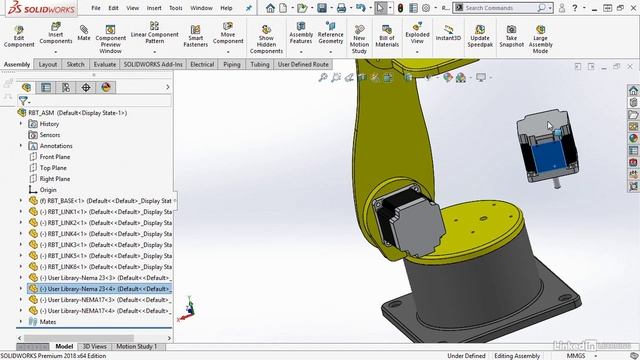The width and height of the screenshot is (640, 360).
Task: Click the Print icon
Action: coord(341,8)
